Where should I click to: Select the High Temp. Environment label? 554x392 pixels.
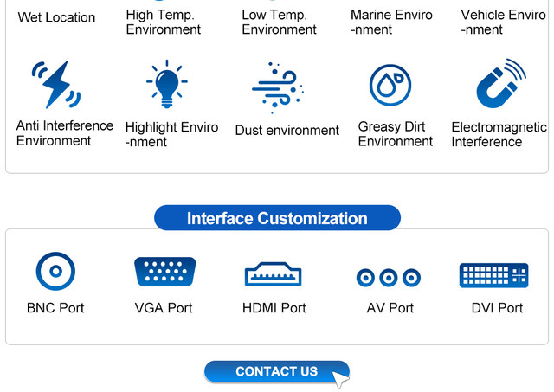click(x=164, y=22)
